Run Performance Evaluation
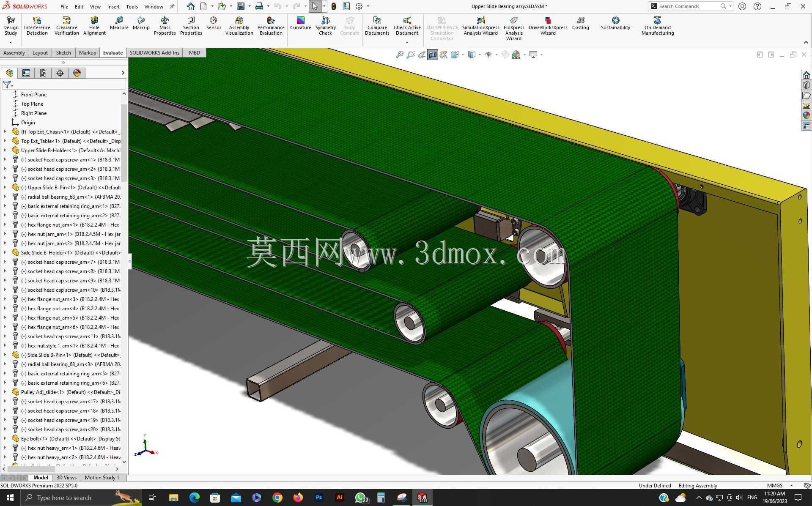 click(x=271, y=26)
